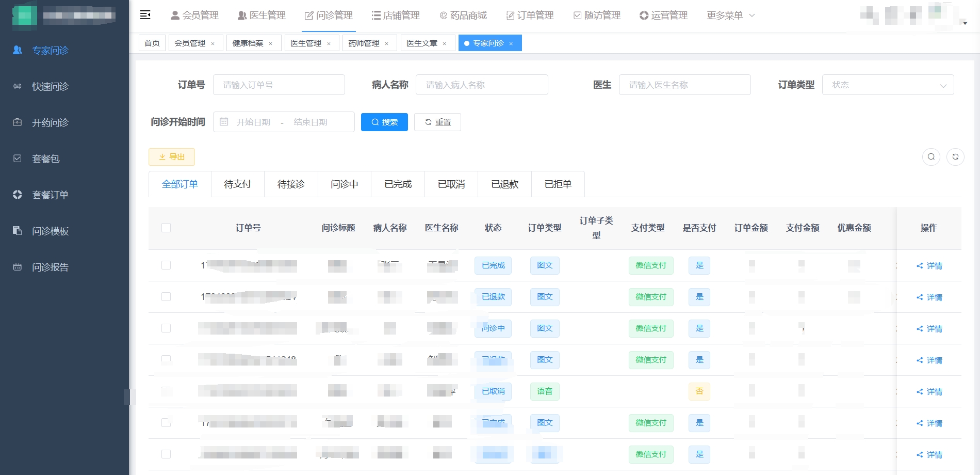Open 详情 for the 问诊中 row

pos(929,329)
